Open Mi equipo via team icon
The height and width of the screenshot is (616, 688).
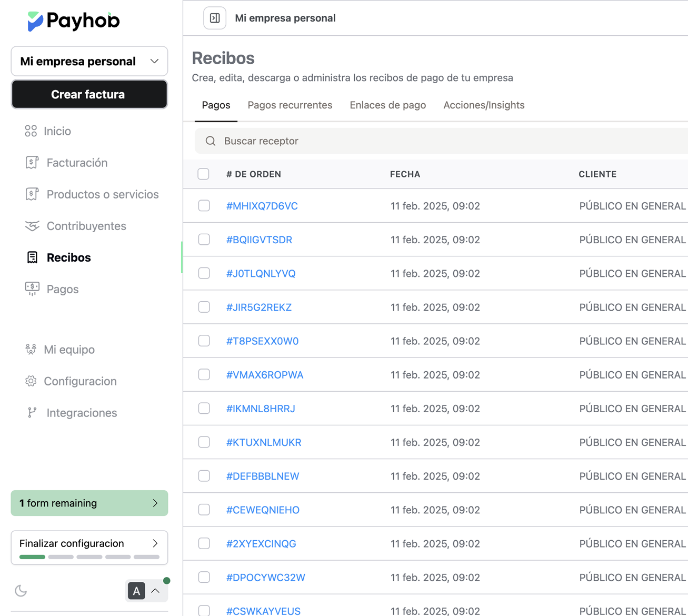tap(31, 350)
